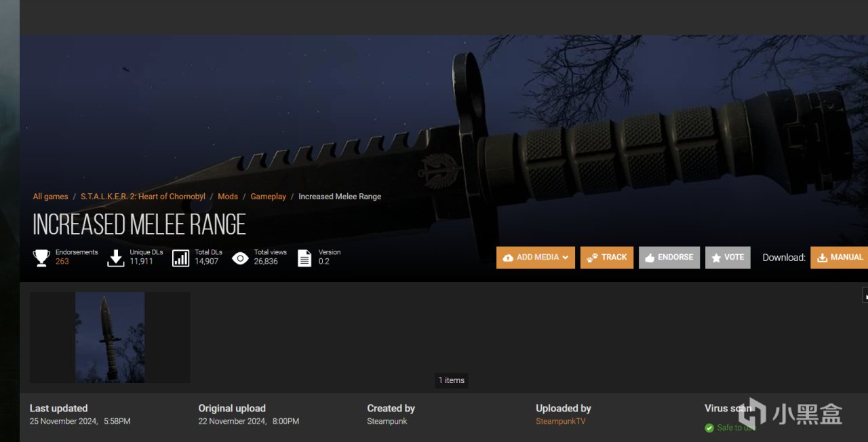
Task: Click the unique downloads value 11,911
Action: [142, 262]
